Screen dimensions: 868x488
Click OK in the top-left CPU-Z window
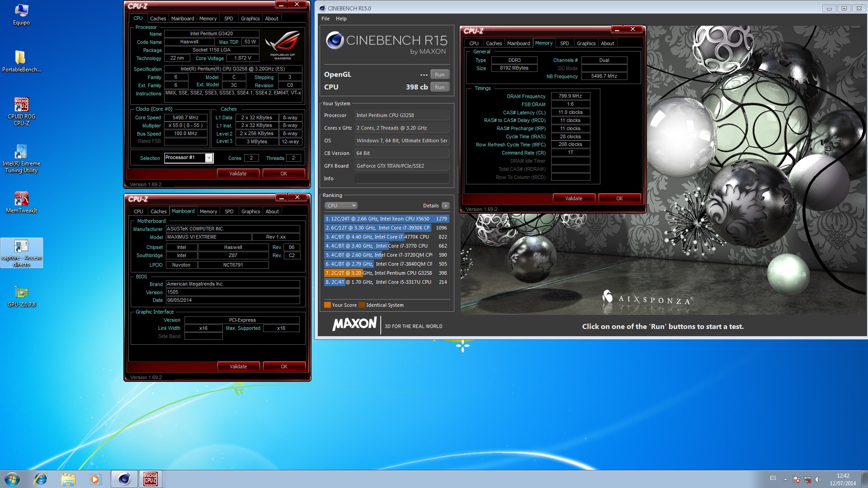pyautogui.click(x=284, y=174)
